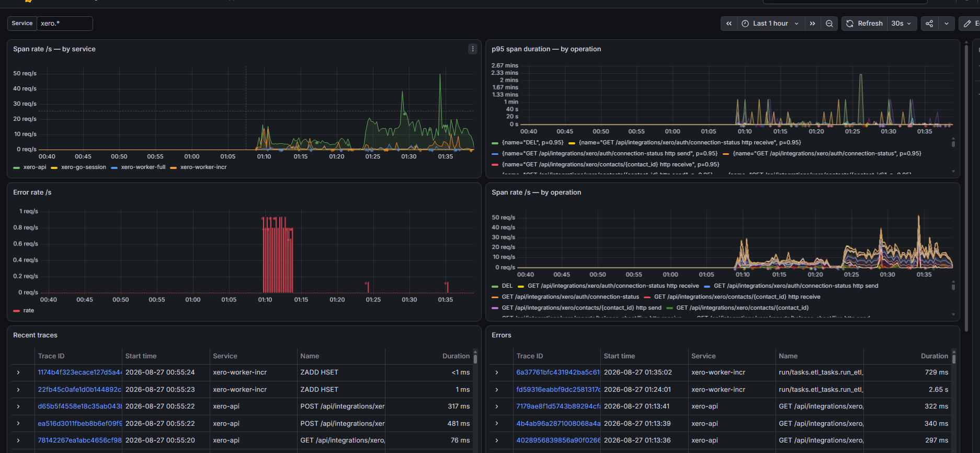The image size is (980, 453).
Task: Open error trace 4b4ab96a2871008068a4 link
Action: pyautogui.click(x=558, y=424)
